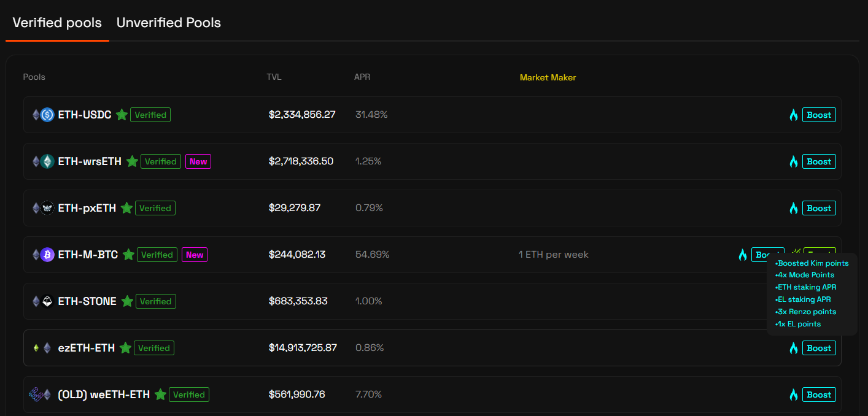868x416 pixels.
Task: Select the Verified pools tab
Action: pyautogui.click(x=56, y=23)
